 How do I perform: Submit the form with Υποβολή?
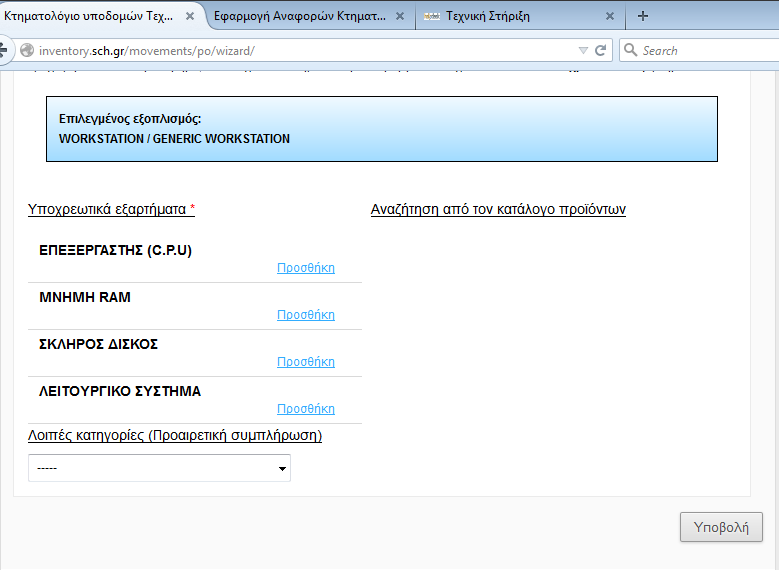coord(721,527)
